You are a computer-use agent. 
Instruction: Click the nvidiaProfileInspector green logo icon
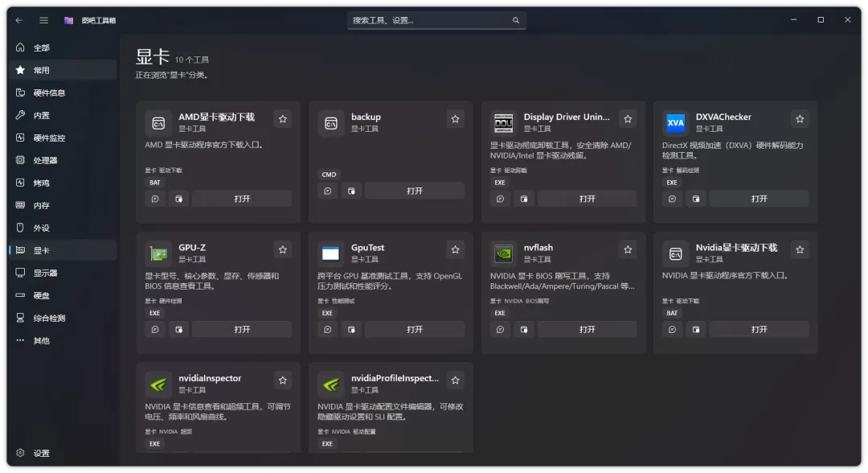click(331, 385)
